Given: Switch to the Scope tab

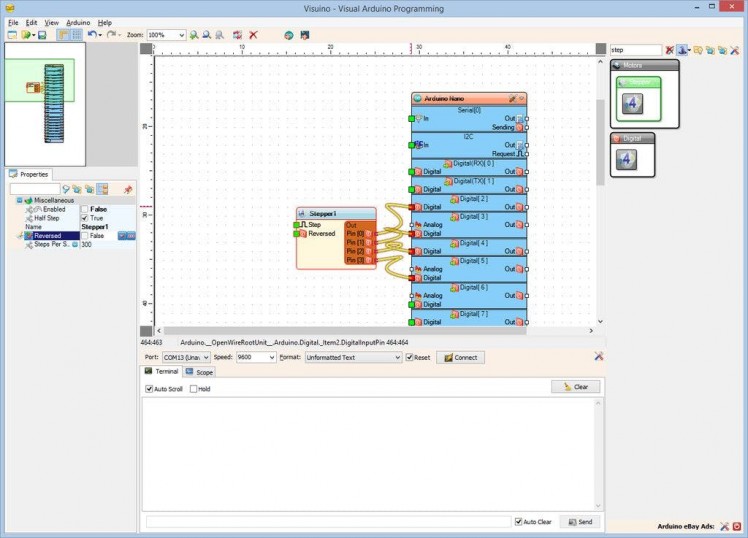Looking at the screenshot, I should coord(199,372).
